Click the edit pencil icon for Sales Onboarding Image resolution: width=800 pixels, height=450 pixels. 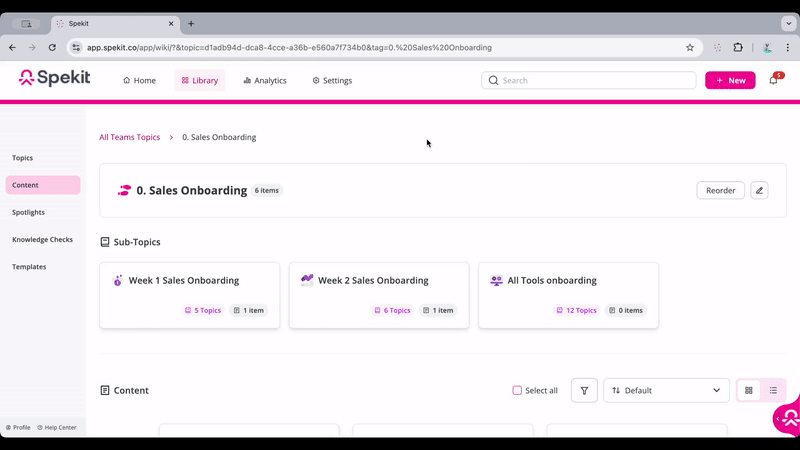tap(759, 190)
